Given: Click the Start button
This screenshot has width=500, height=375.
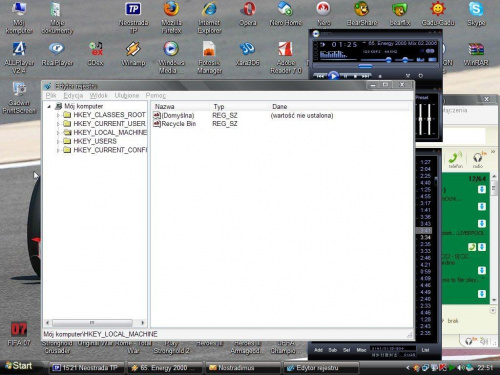Looking at the screenshot, I should pos(19,366).
